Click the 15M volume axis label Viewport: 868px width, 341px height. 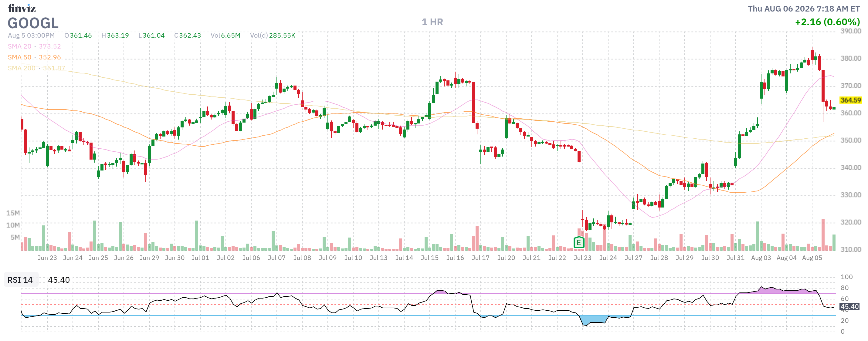(13, 213)
